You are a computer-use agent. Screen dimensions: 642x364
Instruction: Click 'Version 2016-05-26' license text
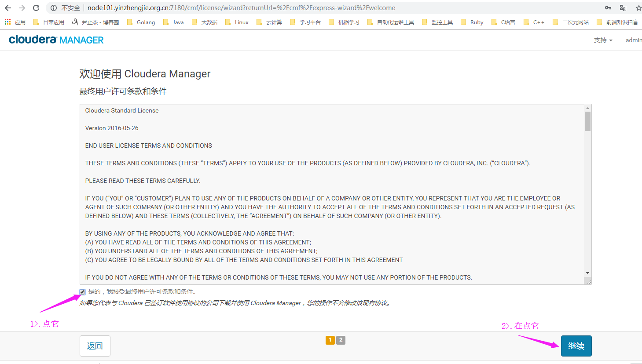click(x=112, y=128)
